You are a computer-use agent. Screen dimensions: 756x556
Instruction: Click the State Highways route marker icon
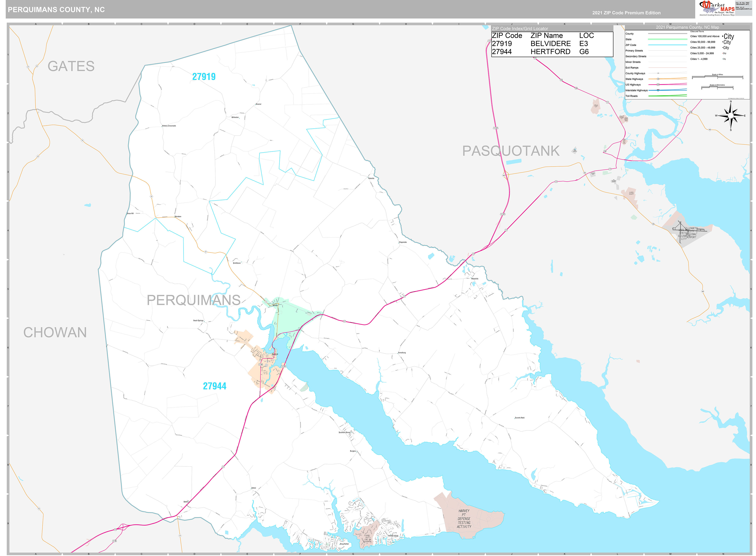coord(658,79)
